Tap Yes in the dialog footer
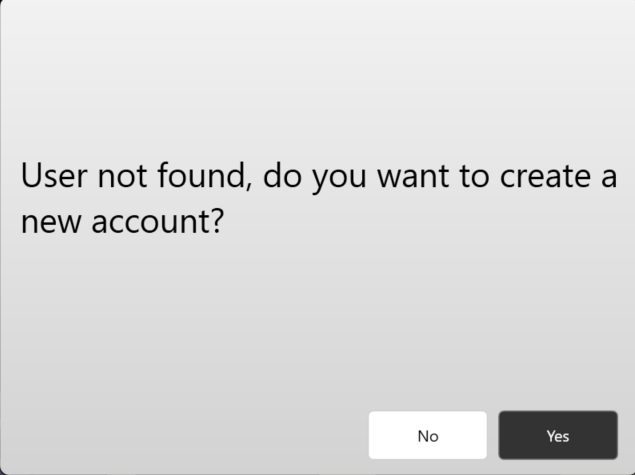Viewport: 635px width, 475px height. pyautogui.click(x=558, y=435)
